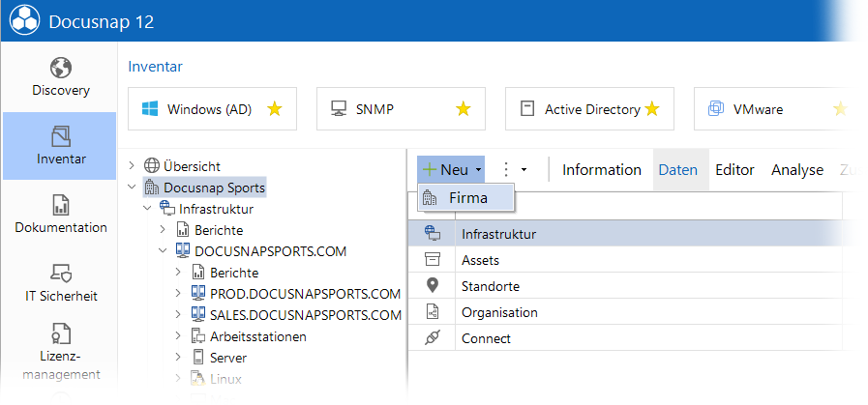Click the SNMP monitor icon
The height and width of the screenshot is (405, 868).
tap(339, 109)
